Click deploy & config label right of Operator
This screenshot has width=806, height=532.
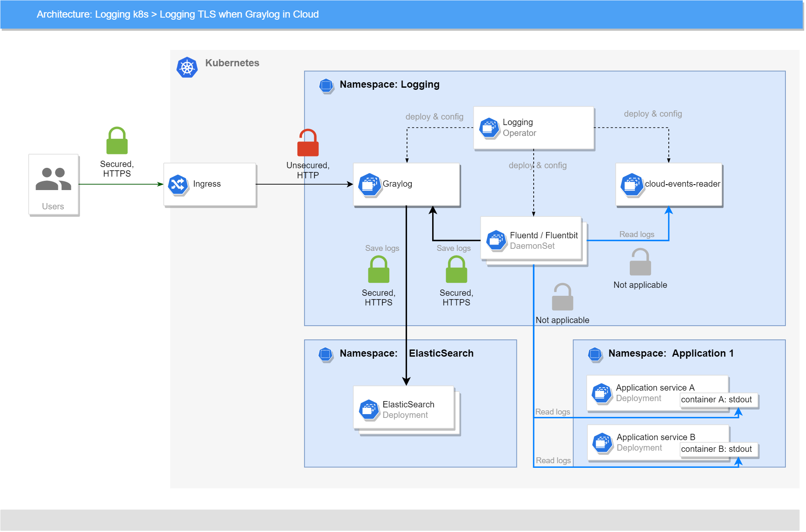tap(653, 114)
